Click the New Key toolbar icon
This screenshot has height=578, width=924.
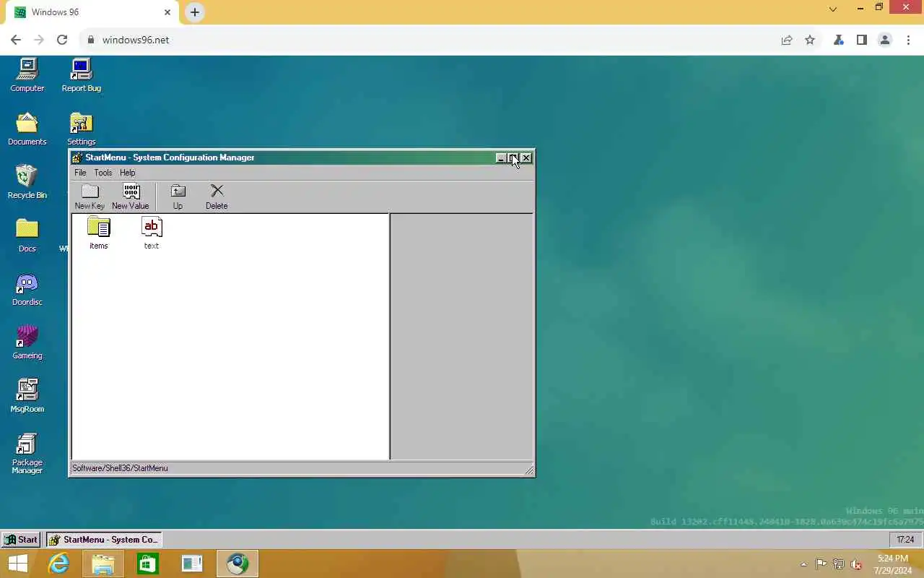click(x=90, y=197)
